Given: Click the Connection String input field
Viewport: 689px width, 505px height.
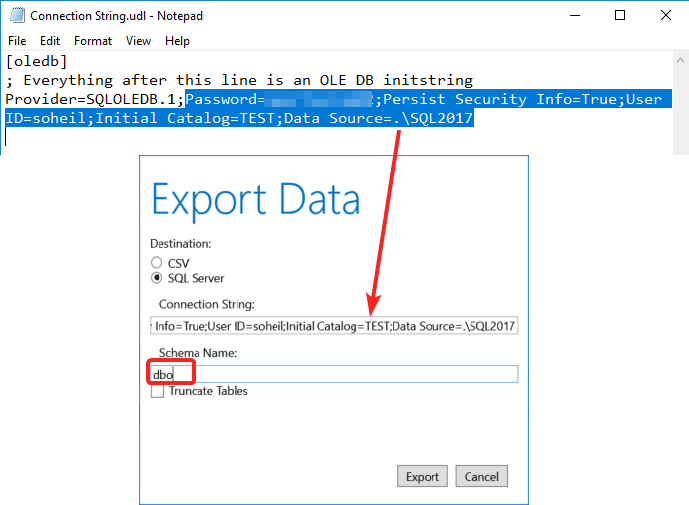Looking at the screenshot, I should [334, 326].
